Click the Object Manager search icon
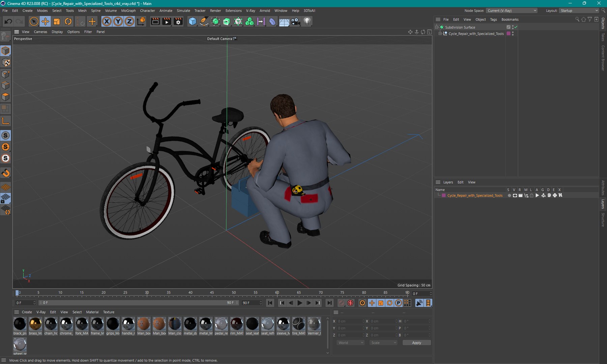This screenshot has width=607, height=364. [x=577, y=19]
